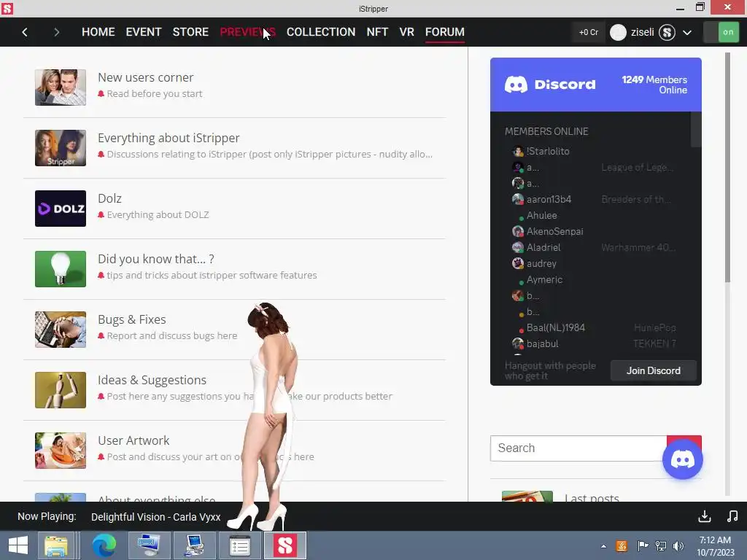
Task: Click the circled S badge icon
Action: click(667, 32)
